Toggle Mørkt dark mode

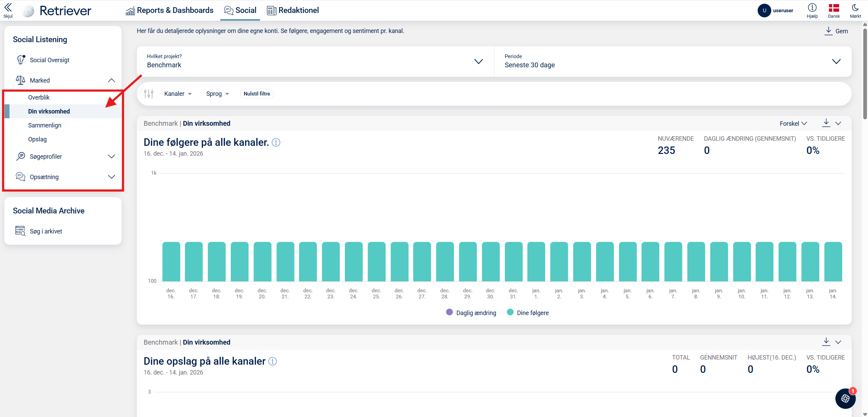tap(855, 8)
